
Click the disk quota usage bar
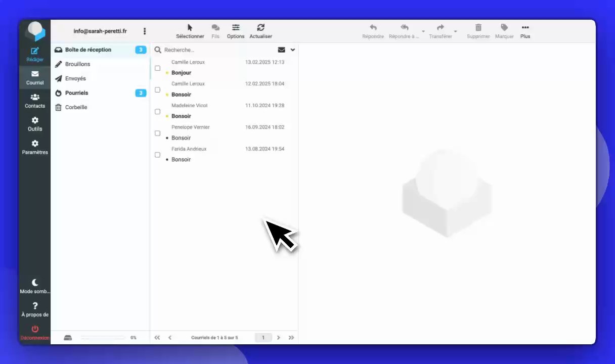[x=103, y=338]
